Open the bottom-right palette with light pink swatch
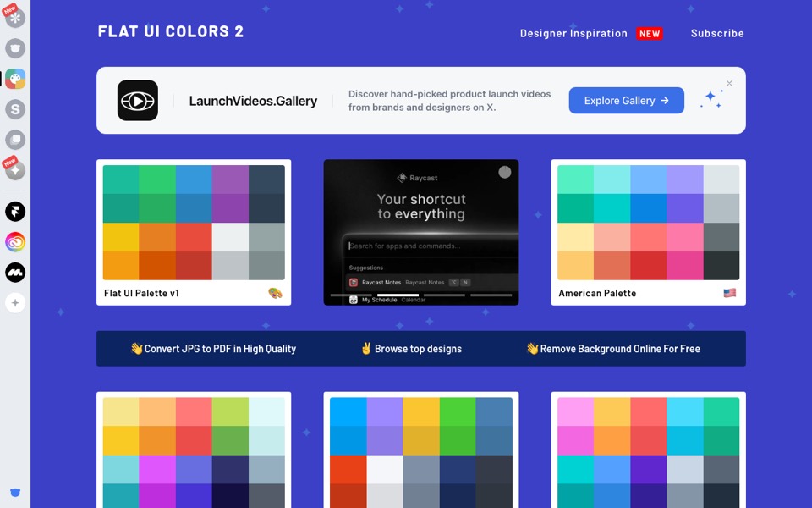The width and height of the screenshot is (812, 508). 649,450
